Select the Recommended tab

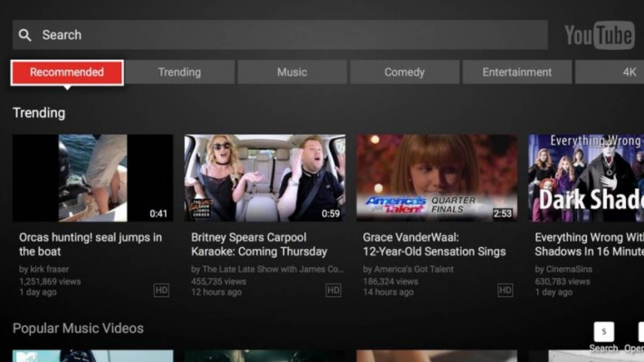pos(67,72)
